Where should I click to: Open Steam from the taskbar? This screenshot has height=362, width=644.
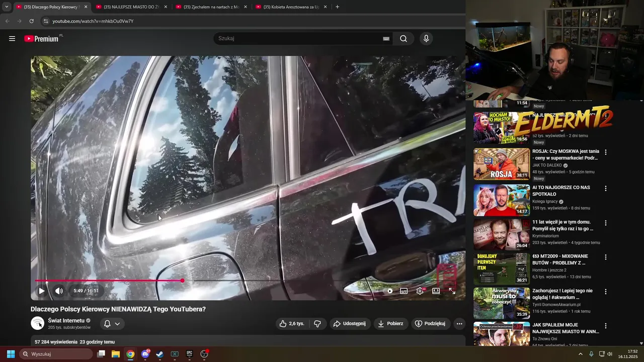pos(160,354)
